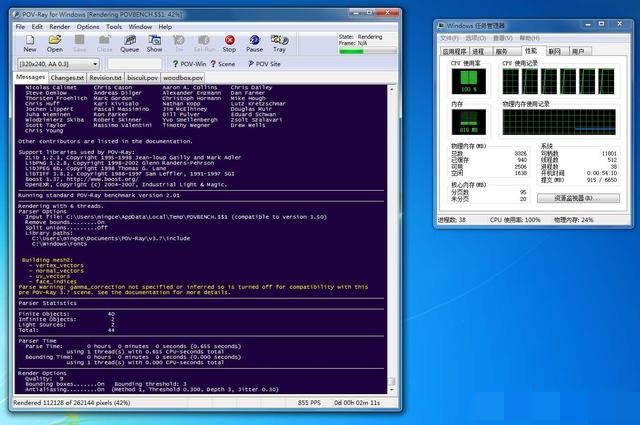
Task: Switch to Task Manager 用户 tab
Action: 578,51
